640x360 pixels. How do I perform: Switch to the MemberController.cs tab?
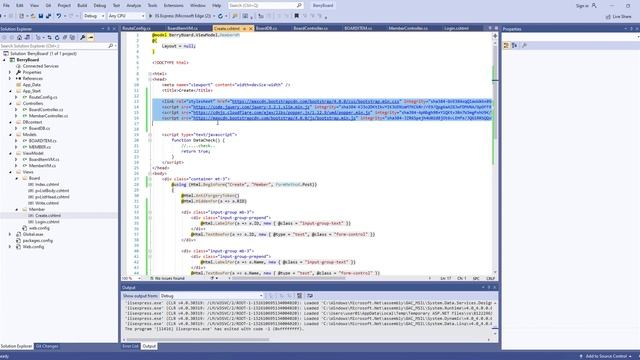(408, 29)
